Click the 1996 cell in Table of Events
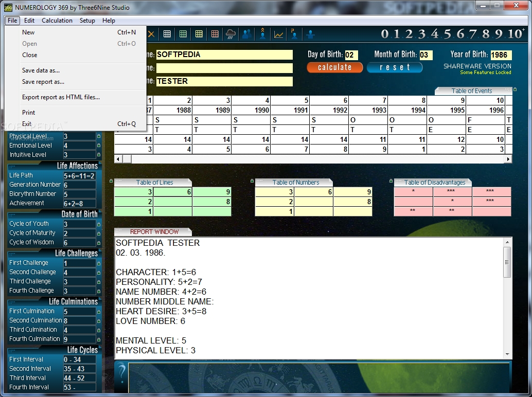 (485, 110)
